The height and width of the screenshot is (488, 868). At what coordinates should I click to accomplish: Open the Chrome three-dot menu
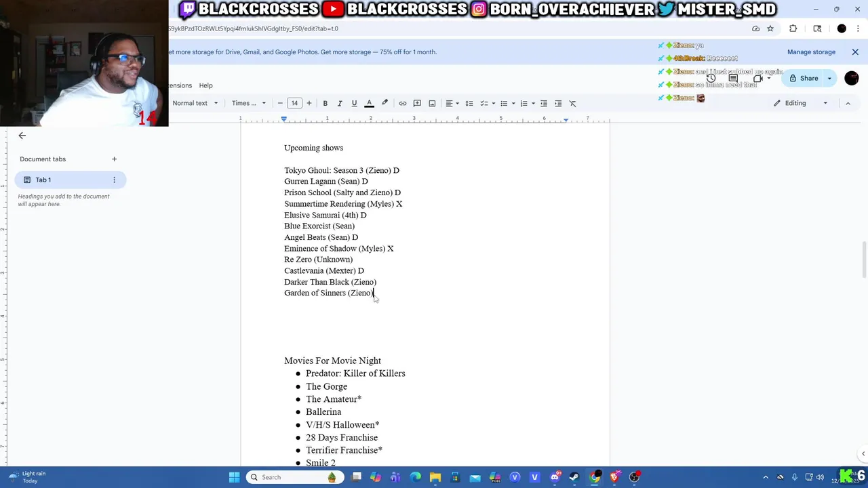[858, 28]
